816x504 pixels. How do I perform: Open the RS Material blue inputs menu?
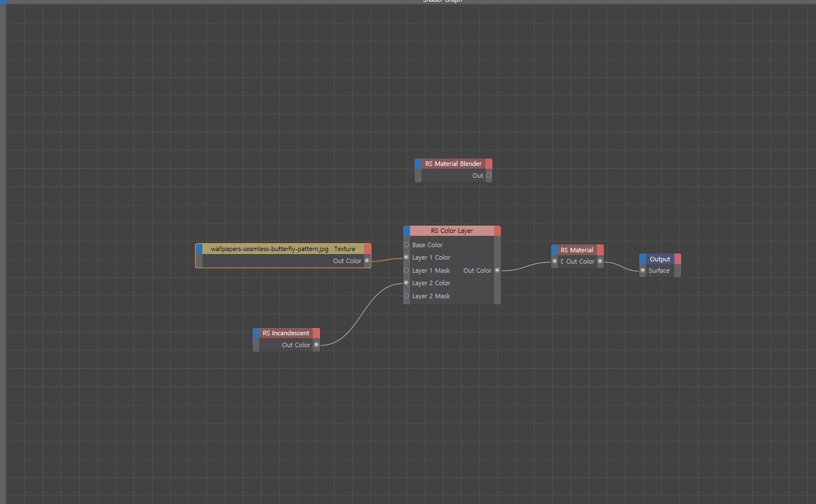[555, 250]
